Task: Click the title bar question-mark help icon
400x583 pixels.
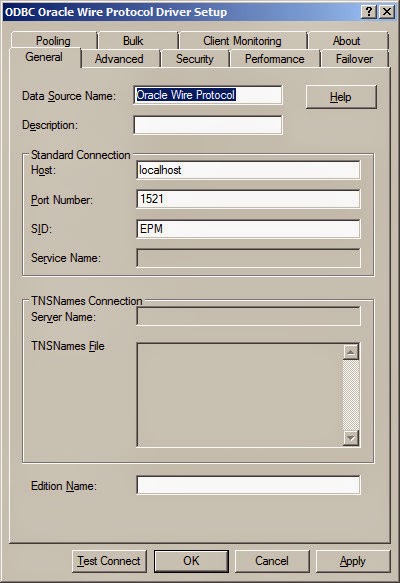Action: [x=368, y=12]
